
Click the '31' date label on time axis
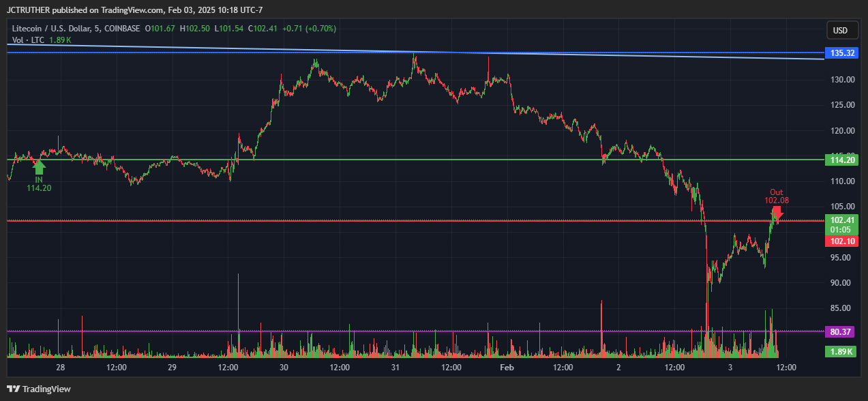(395, 368)
